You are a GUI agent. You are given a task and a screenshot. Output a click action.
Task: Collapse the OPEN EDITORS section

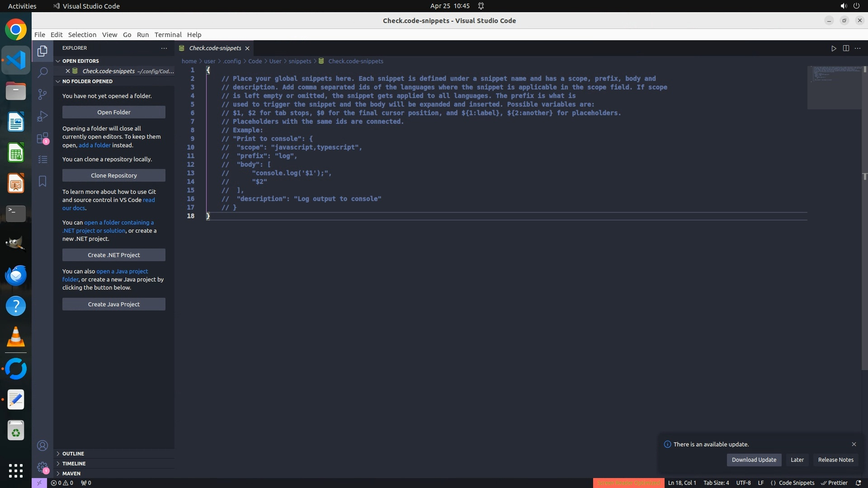click(x=80, y=61)
